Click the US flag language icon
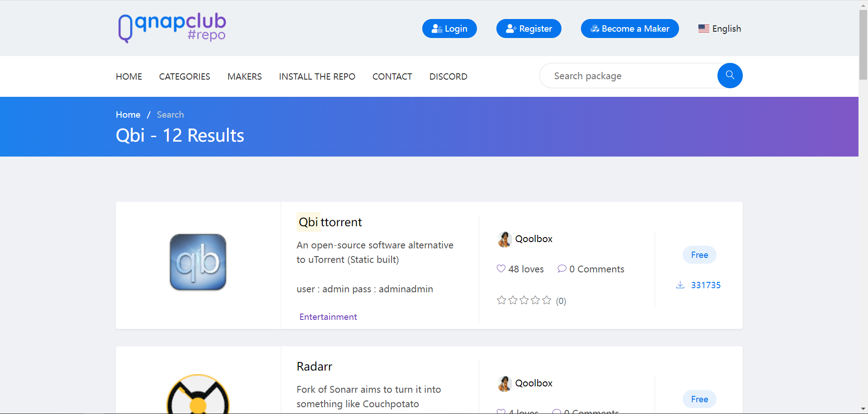Screen dimensions: 868x414 704,29
